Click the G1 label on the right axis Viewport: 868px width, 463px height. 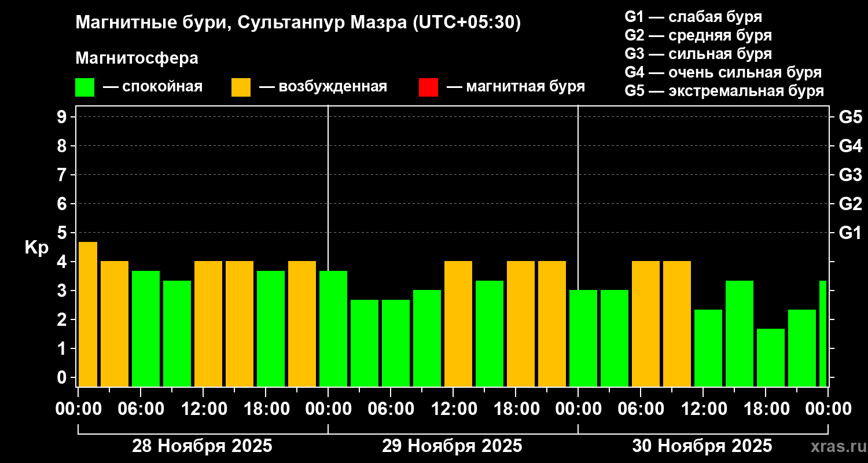click(850, 233)
